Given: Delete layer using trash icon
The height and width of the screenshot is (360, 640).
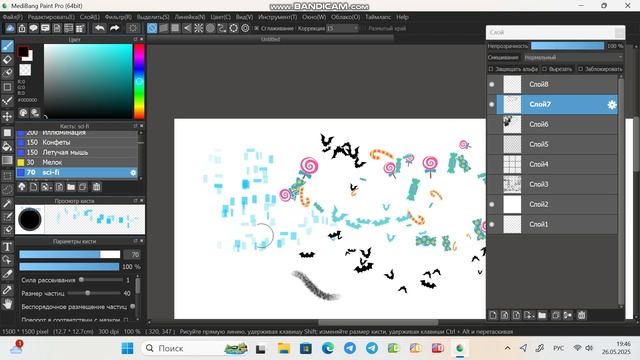Looking at the screenshot, I should [x=582, y=315].
